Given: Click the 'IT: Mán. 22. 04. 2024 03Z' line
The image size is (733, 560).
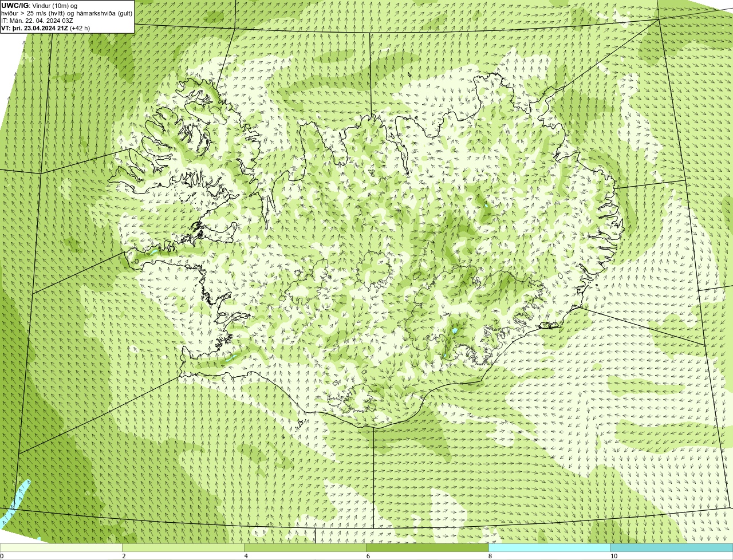Looking at the screenshot, I should (37, 20).
